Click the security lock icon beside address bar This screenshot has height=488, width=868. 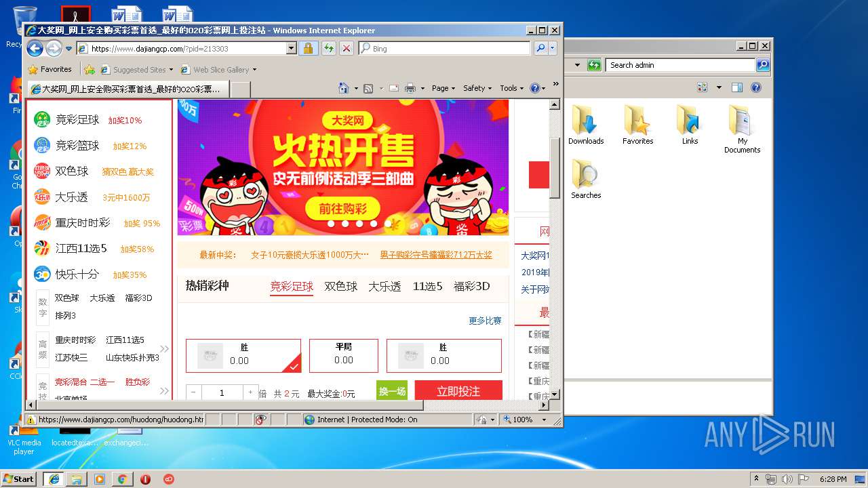pyautogui.click(x=308, y=48)
